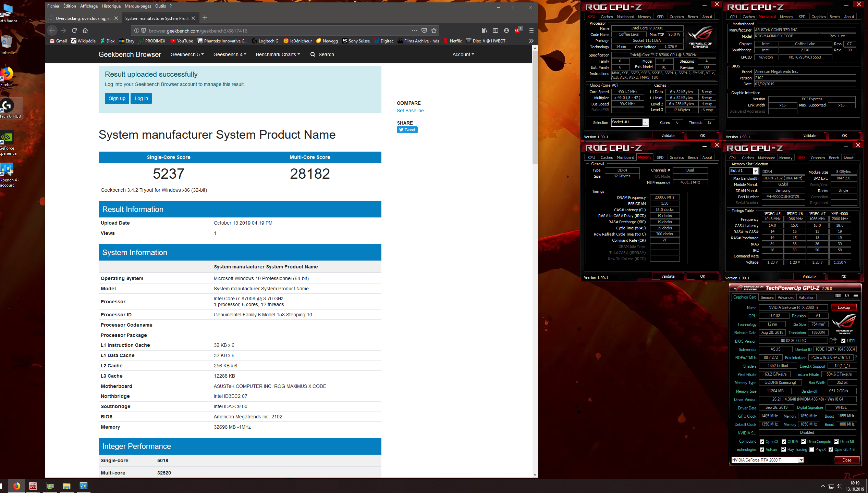The image size is (868, 493).
Task: Open Adblock Plus extension icon
Action: pyautogui.click(x=518, y=30)
